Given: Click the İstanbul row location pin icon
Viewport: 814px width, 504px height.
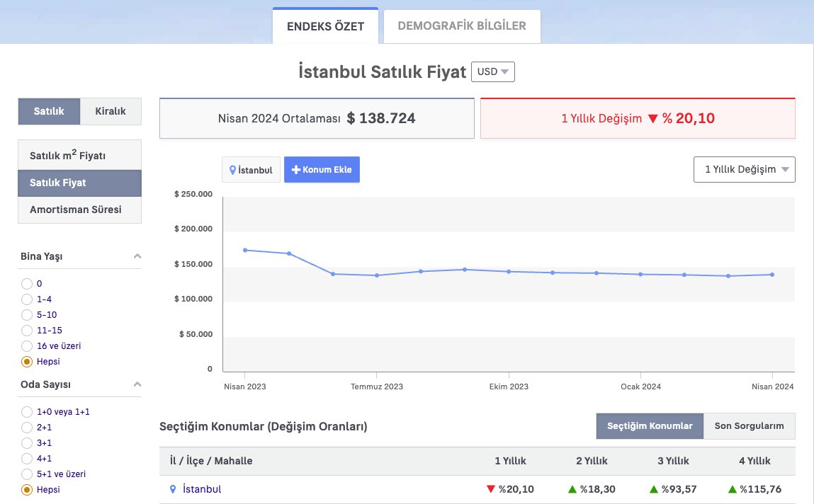Looking at the screenshot, I should click(x=173, y=489).
